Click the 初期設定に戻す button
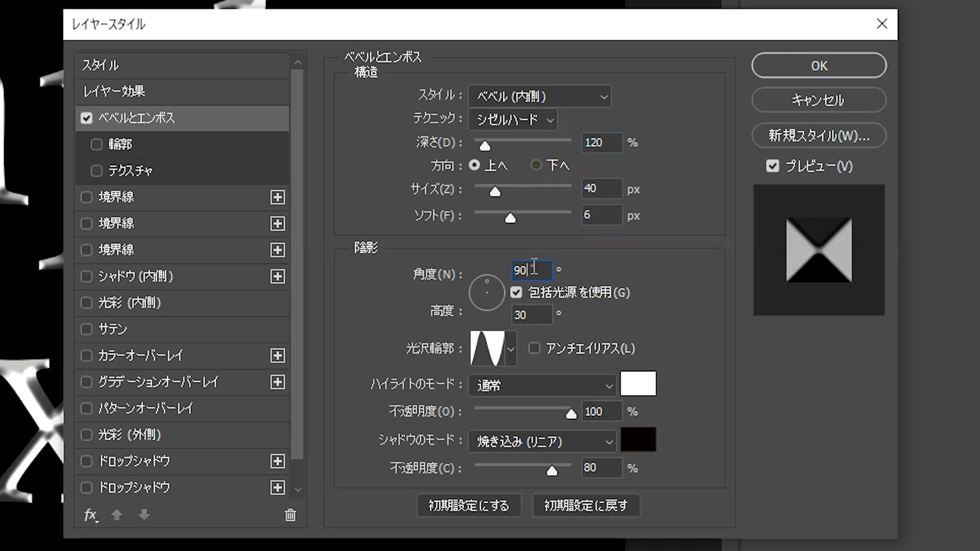 click(585, 506)
